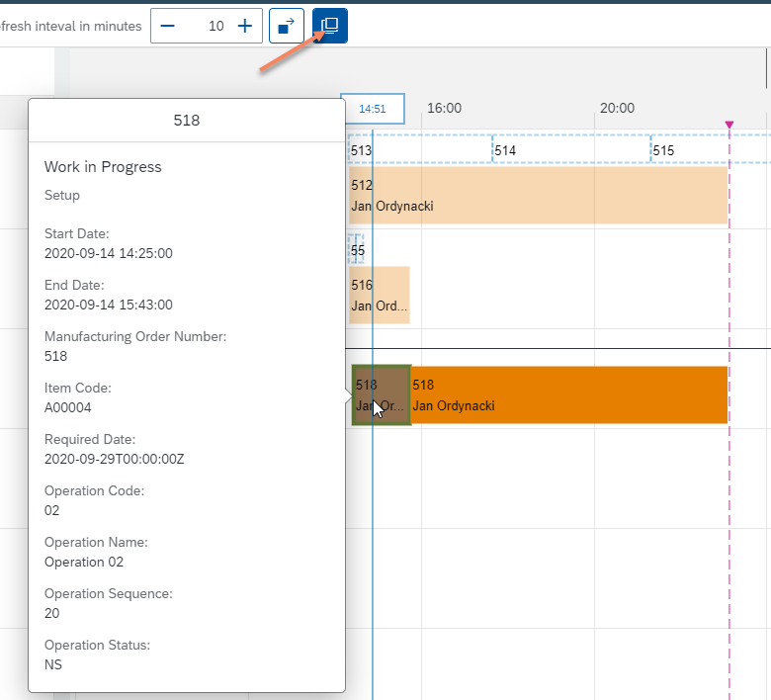Image resolution: width=771 pixels, height=700 pixels.
Task: Select operation code value 02
Action: (x=51, y=510)
